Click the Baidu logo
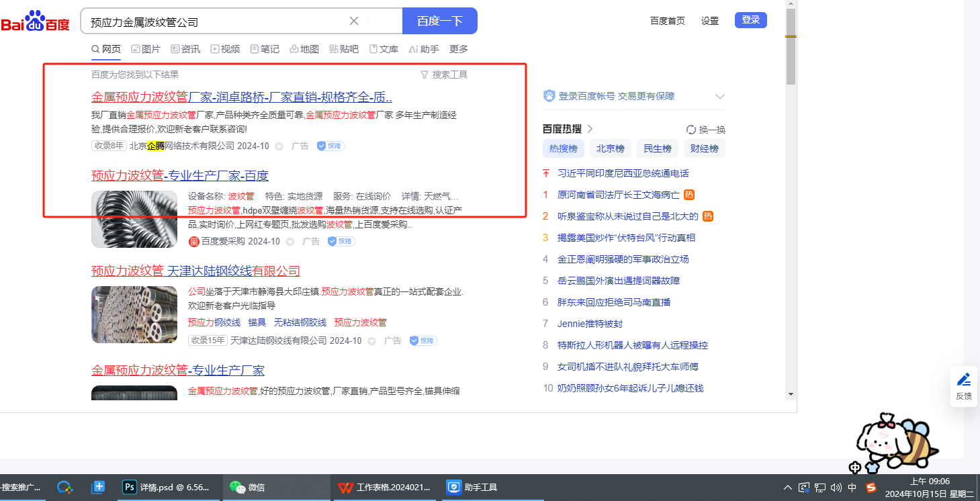 pos(35,21)
